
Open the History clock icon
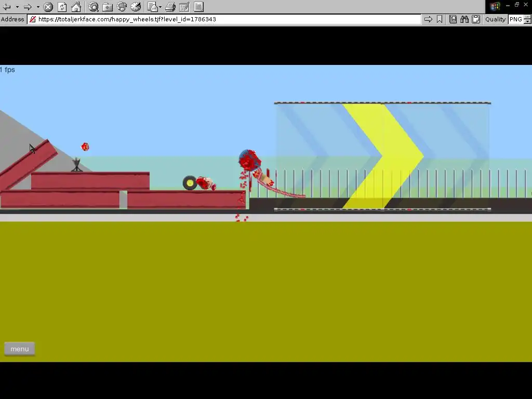[136, 7]
